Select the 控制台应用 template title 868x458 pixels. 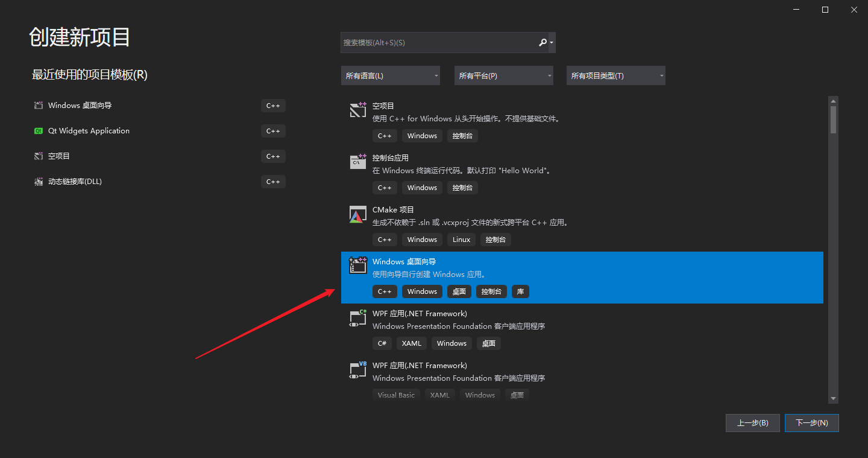coord(391,158)
